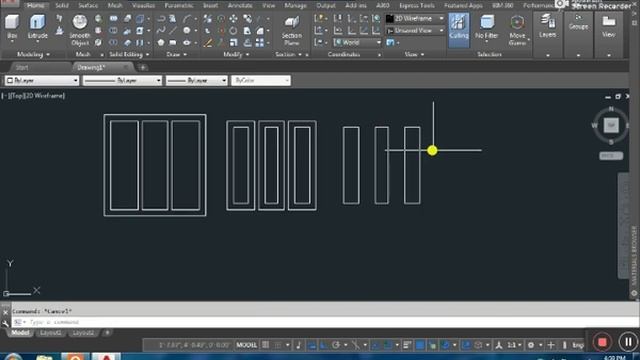Add a new drawing tab

coord(143,67)
